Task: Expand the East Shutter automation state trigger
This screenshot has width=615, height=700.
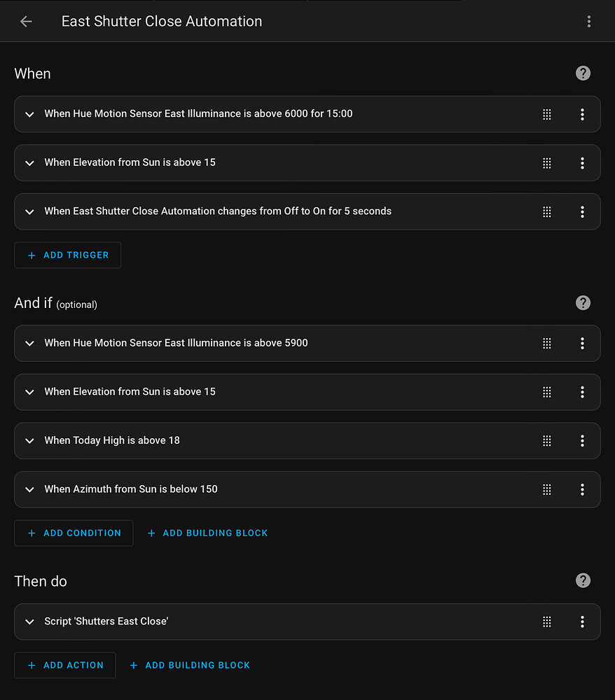Action: click(29, 211)
